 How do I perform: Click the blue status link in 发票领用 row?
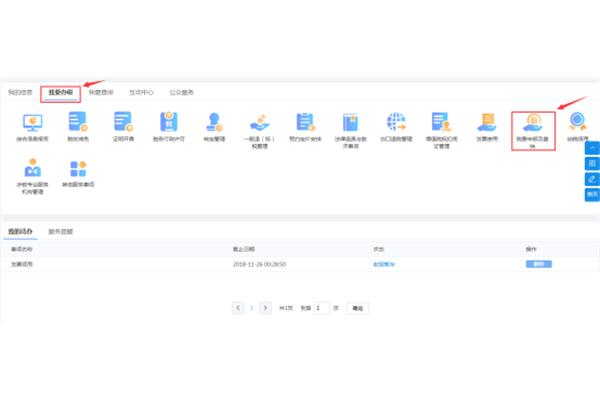pos(384,264)
